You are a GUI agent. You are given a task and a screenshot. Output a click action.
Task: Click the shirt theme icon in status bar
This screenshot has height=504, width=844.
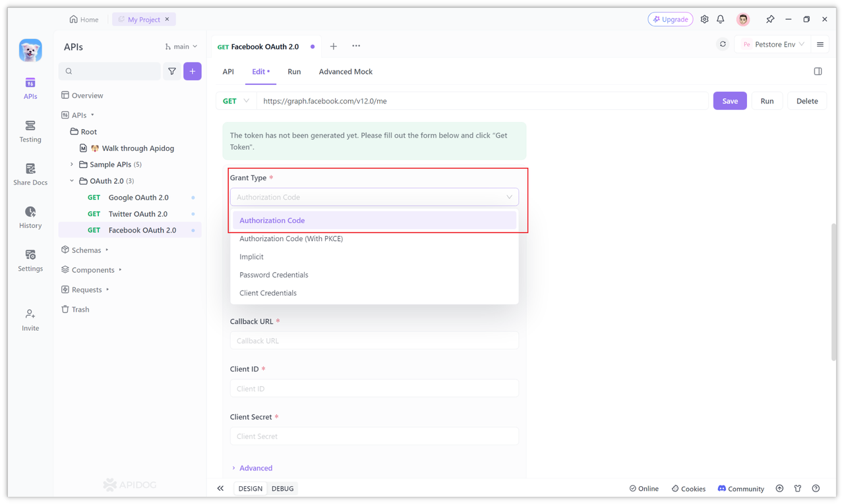(x=798, y=488)
